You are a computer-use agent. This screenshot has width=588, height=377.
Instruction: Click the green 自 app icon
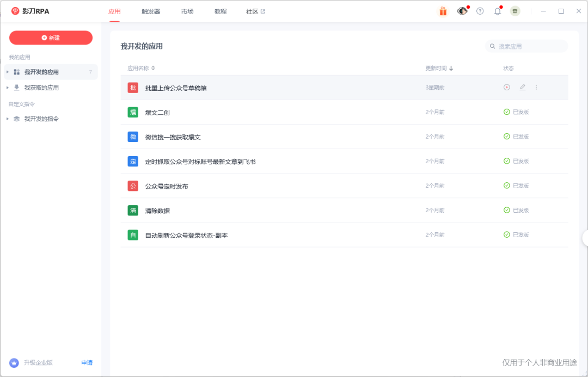pyautogui.click(x=133, y=235)
